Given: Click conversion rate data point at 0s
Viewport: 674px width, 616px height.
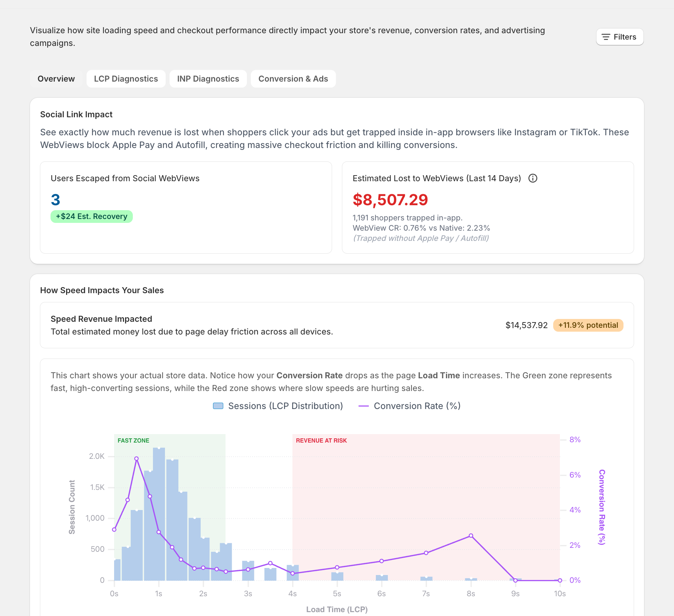Looking at the screenshot, I should coord(114,529).
